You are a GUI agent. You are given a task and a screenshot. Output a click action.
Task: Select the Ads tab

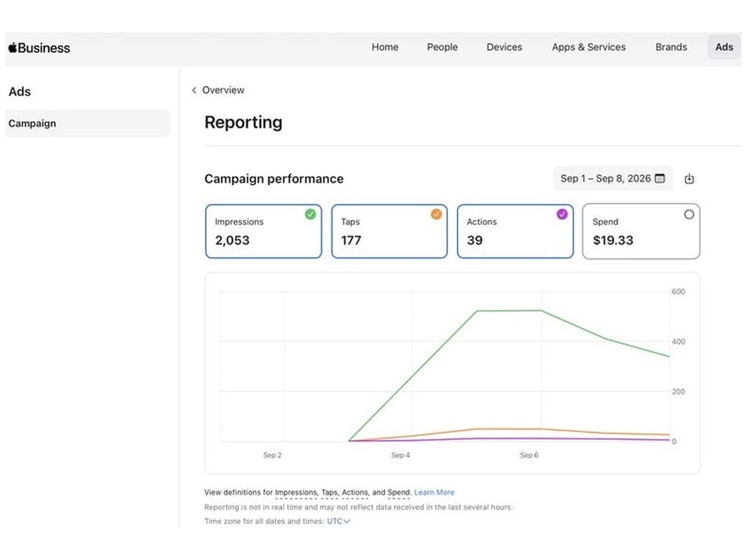(724, 47)
